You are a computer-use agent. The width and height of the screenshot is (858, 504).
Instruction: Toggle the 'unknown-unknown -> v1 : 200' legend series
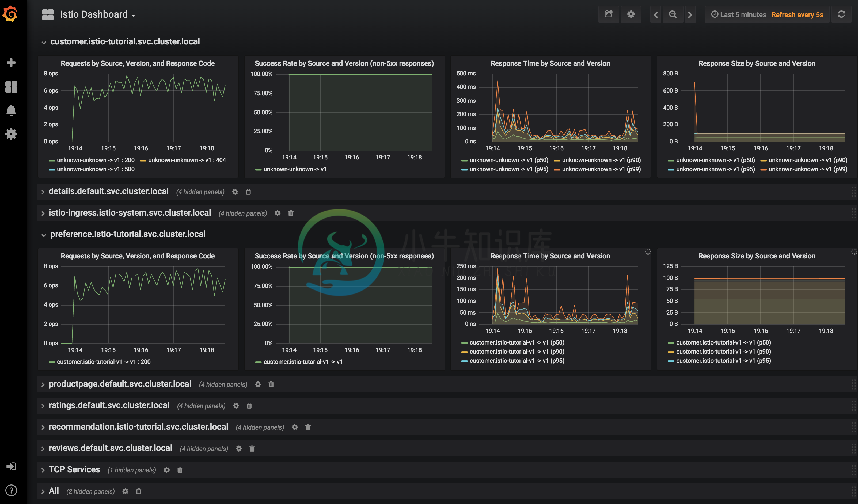click(x=96, y=160)
